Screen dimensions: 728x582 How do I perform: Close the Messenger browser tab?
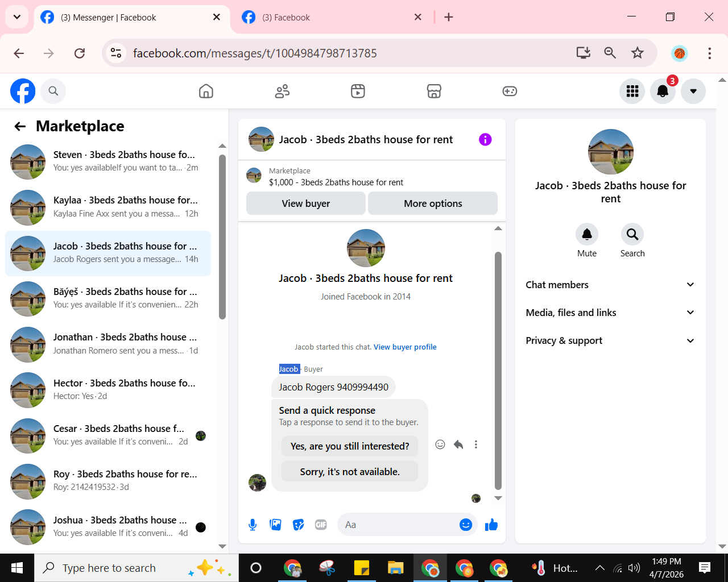216,17
